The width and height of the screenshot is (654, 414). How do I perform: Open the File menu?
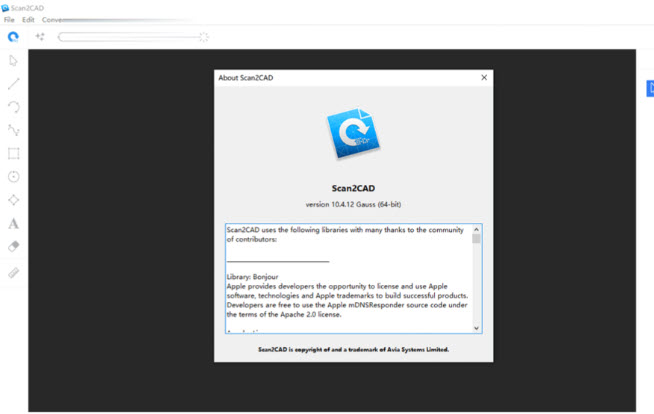tap(9, 20)
